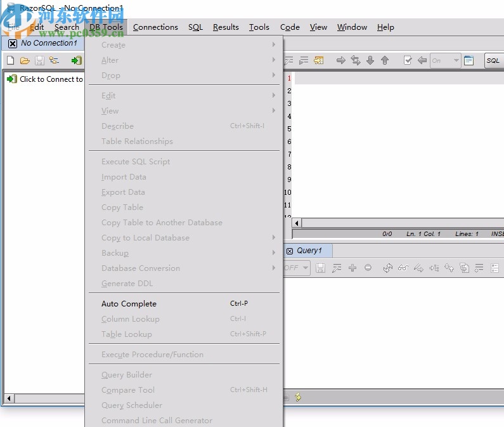Click the orange table arrow icon
Image resolution: width=504 pixels, height=427 pixels.
tap(318, 60)
